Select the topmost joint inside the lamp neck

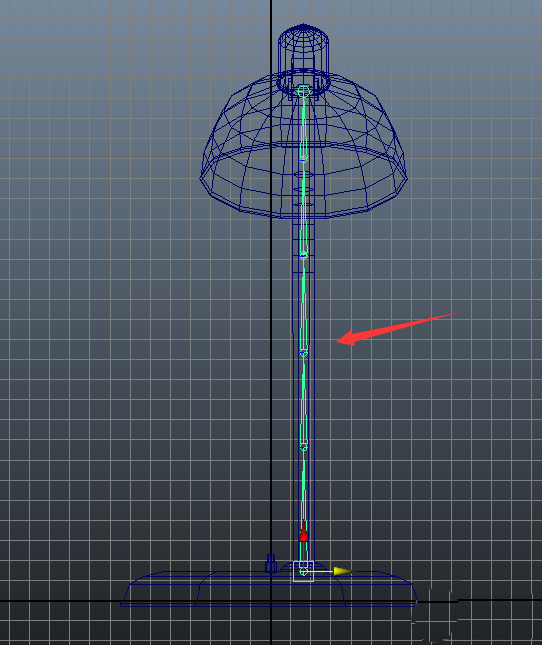(x=303, y=91)
